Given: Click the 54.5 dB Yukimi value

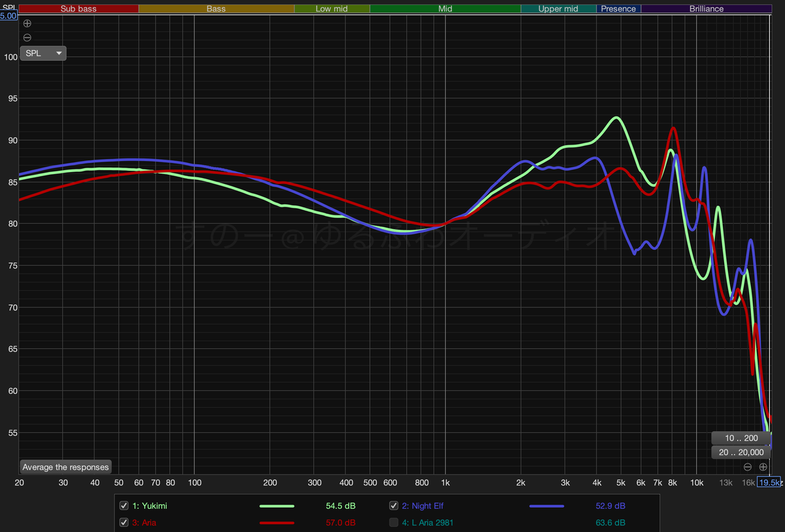Looking at the screenshot, I should [341, 506].
